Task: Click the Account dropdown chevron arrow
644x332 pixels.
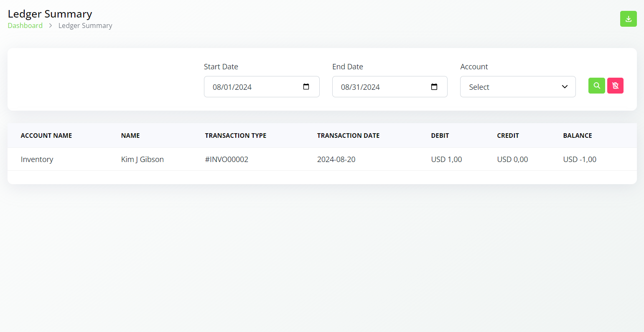Action: point(565,87)
